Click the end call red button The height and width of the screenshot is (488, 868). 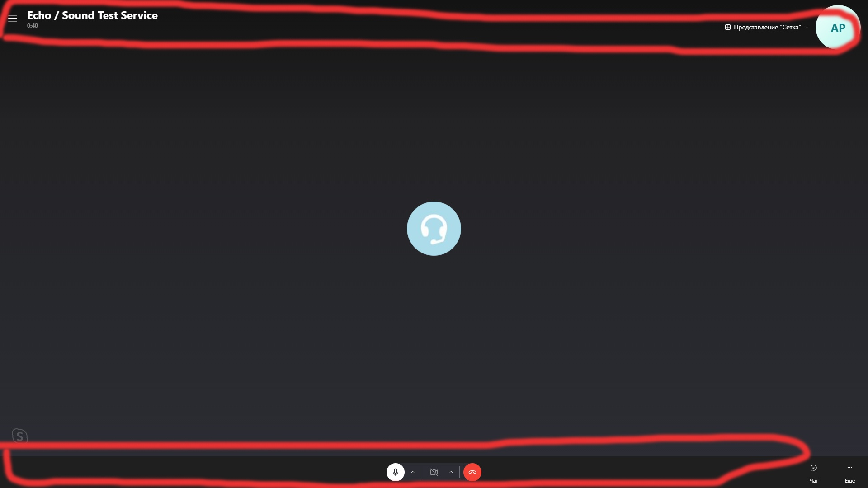tap(472, 472)
